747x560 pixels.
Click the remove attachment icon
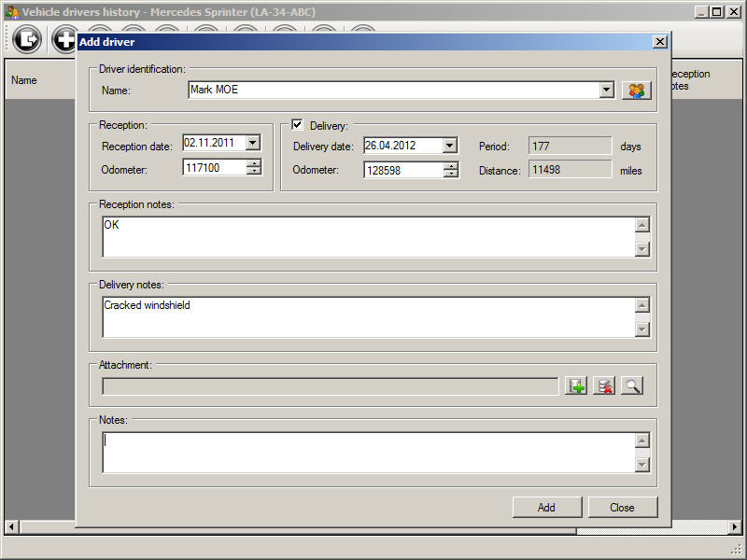604,385
